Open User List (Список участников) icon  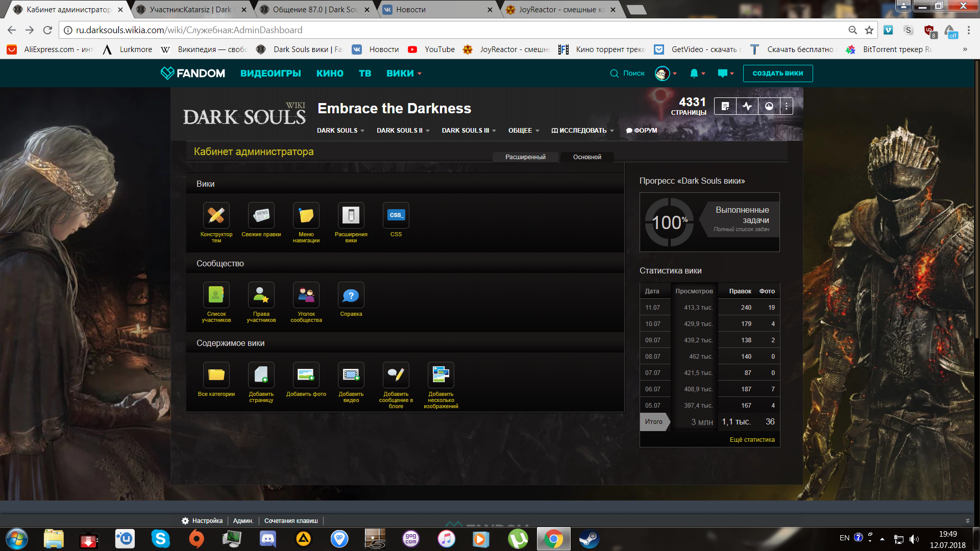(216, 295)
